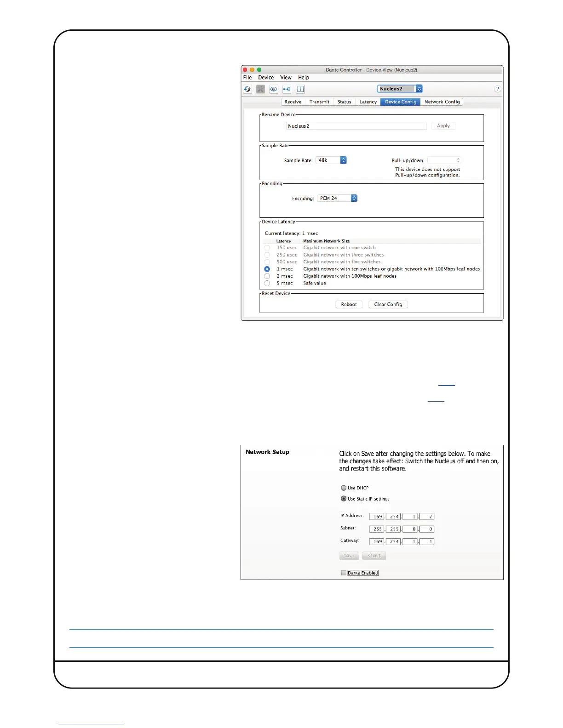
Task: Click the last octet of Subnet
Action: coord(427,529)
